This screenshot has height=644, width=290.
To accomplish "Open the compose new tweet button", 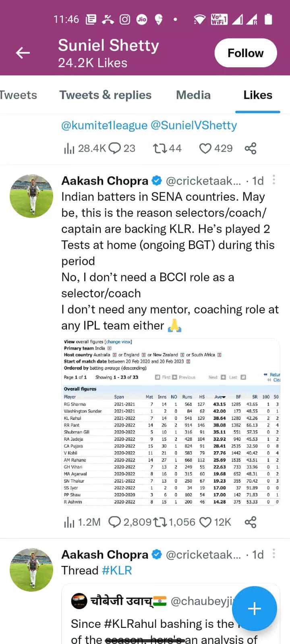I will pos(254,609).
